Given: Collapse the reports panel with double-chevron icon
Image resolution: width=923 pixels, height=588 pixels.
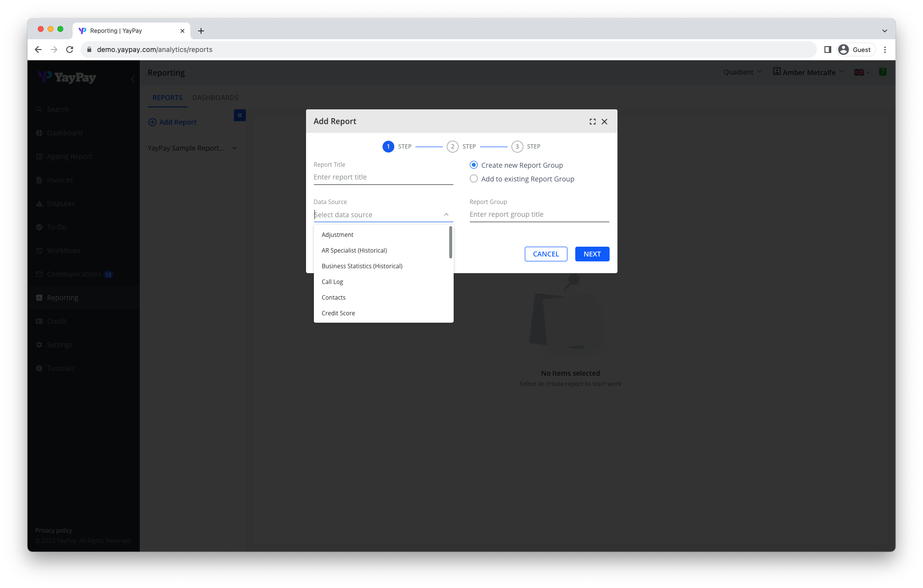Looking at the screenshot, I should click(240, 115).
